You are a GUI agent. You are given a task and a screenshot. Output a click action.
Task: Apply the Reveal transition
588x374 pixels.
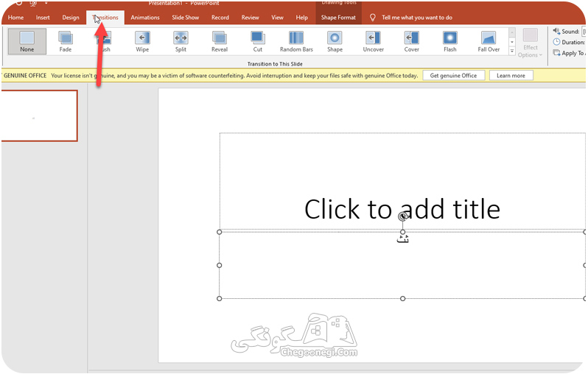[220, 41]
